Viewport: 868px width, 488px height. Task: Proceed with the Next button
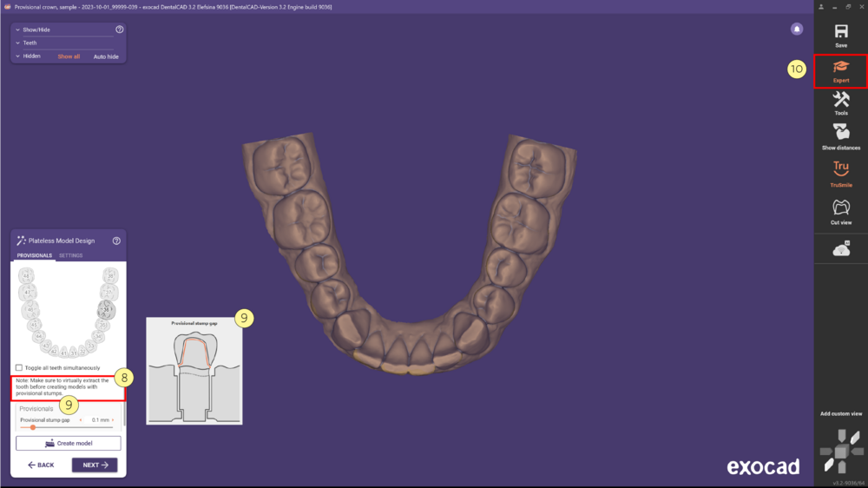coord(95,465)
